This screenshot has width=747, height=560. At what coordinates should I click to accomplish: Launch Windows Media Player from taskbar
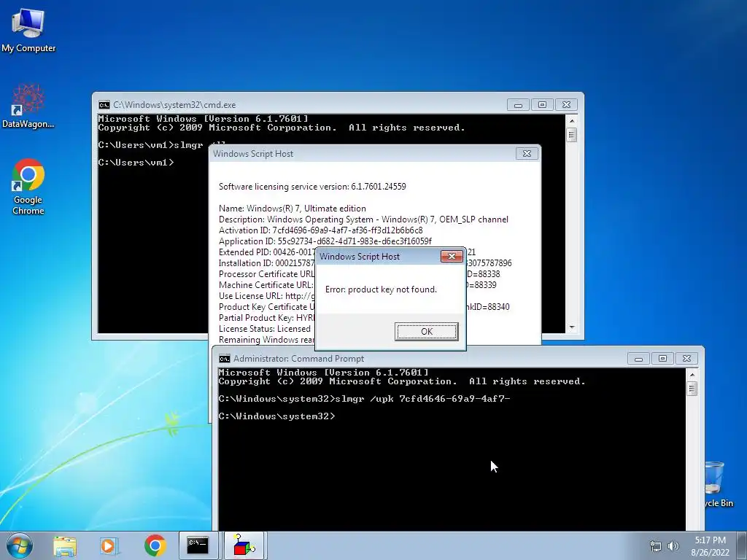pos(109,546)
